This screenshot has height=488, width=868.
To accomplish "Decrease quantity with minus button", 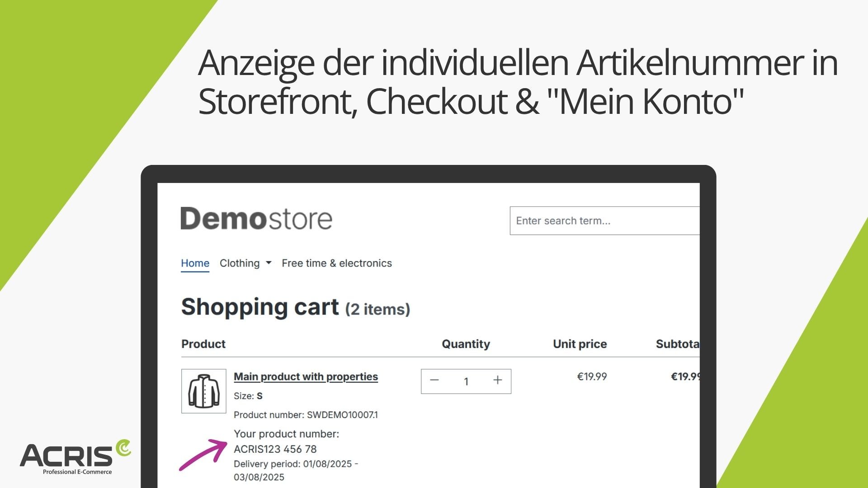I will (x=434, y=380).
